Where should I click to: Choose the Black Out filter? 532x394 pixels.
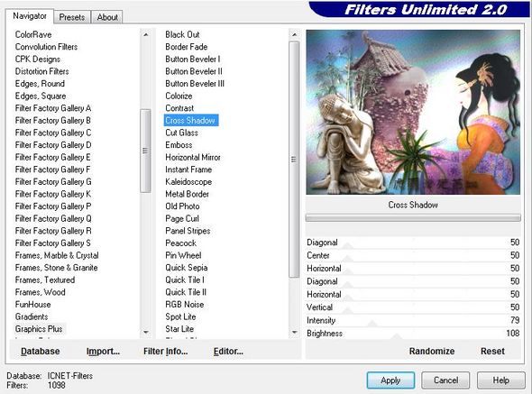pyautogui.click(x=182, y=34)
